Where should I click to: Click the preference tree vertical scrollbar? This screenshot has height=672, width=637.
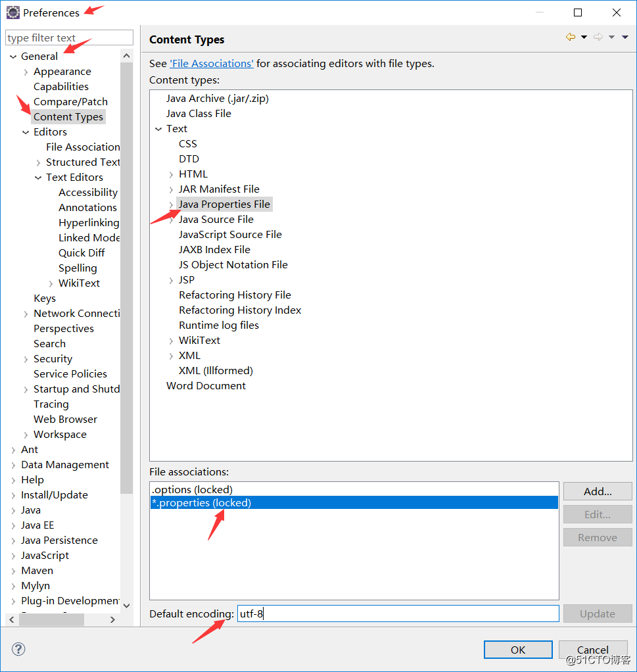pyautogui.click(x=126, y=277)
